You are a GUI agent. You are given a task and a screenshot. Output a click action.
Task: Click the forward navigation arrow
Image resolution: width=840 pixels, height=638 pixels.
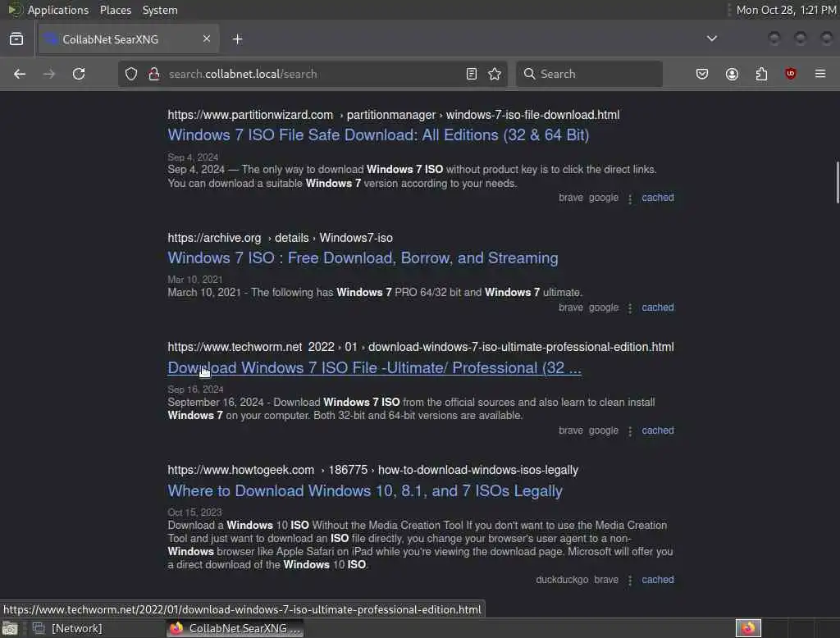pos(48,74)
